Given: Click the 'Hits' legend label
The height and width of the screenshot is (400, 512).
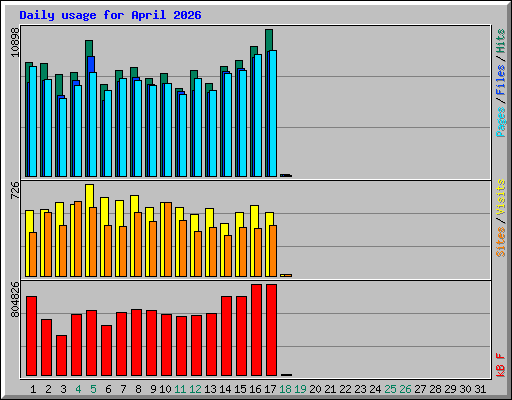Looking at the screenshot, I should [x=500, y=41].
